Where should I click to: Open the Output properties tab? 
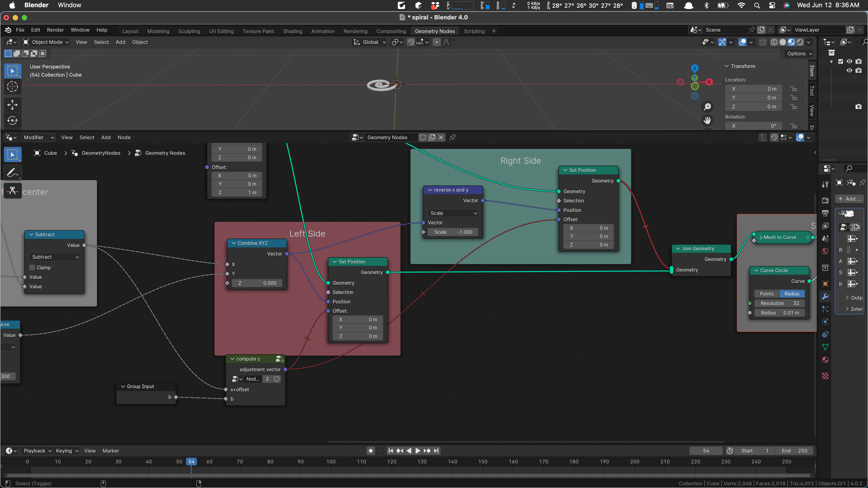point(825,213)
